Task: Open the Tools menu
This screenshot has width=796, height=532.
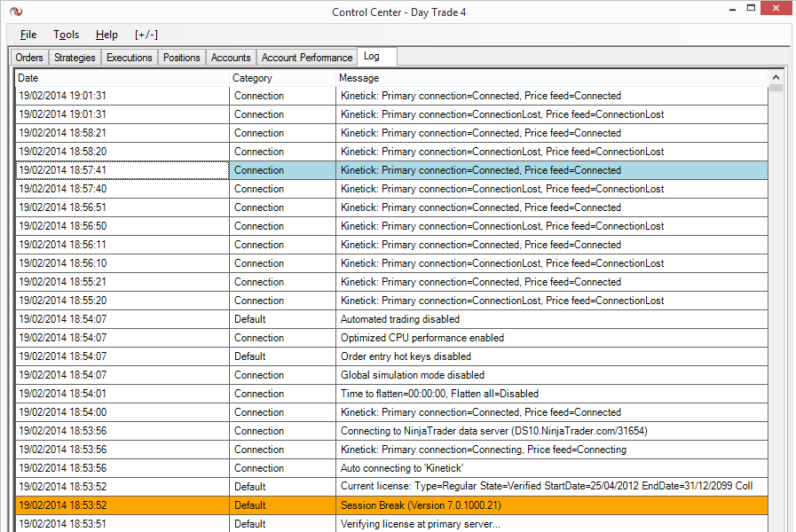Action: 66,35
